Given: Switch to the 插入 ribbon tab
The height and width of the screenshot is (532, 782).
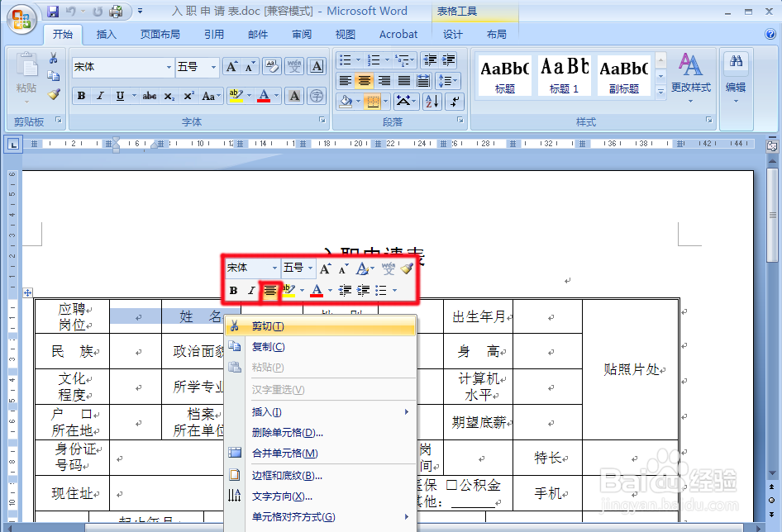Looking at the screenshot, I should pyautogui.click(x=107, y=35).
